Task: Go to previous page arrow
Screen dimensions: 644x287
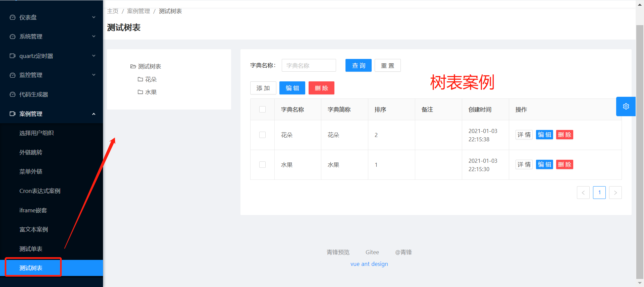Action: (583, 193)
